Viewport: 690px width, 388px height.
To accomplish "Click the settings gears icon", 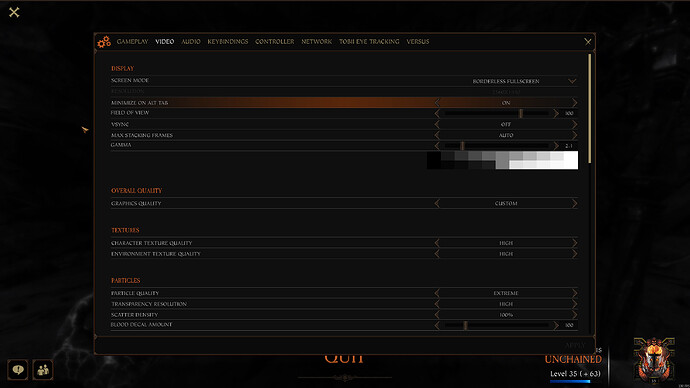I will coord(104,42).
